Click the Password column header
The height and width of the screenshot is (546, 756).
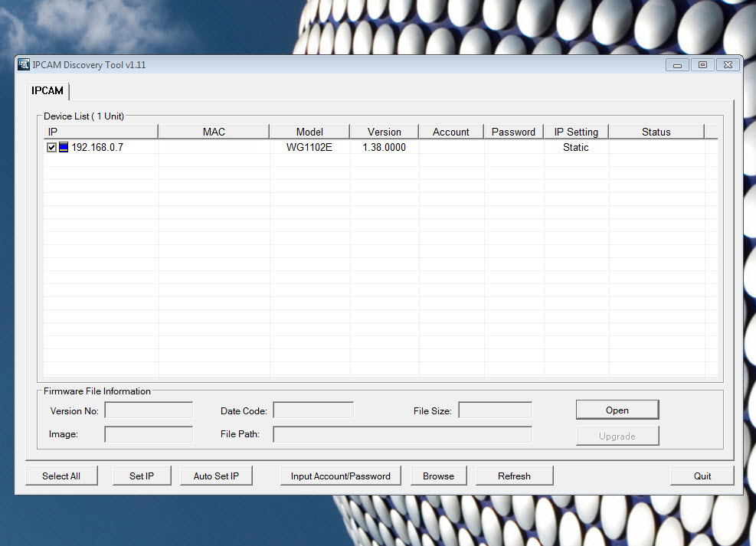[x=513, y=132]
